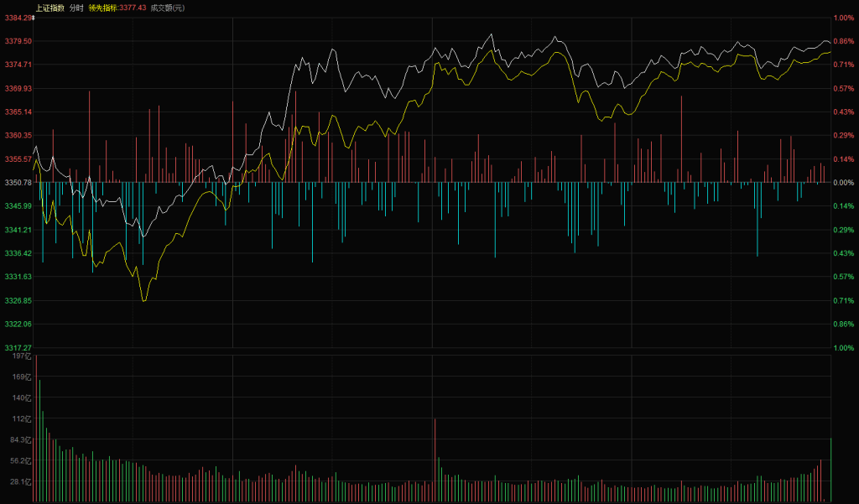Click the 成交额(元) turnover label
Viewport: 859px width, 504px height.
point(168,8)
